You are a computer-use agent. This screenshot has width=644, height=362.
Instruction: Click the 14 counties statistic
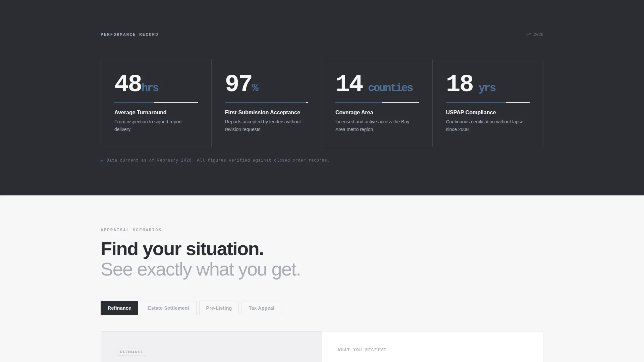tap(374, 84)
